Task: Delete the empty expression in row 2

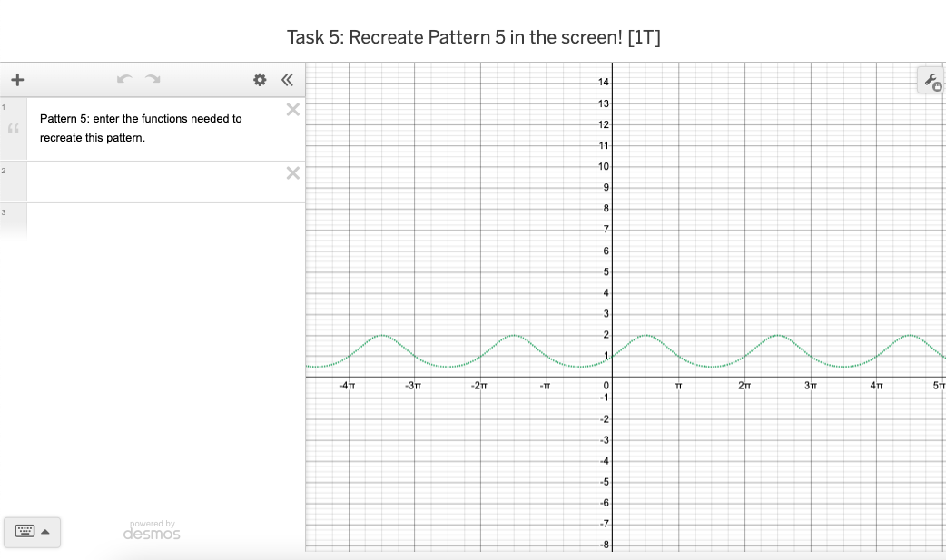Action: point(292,173)
